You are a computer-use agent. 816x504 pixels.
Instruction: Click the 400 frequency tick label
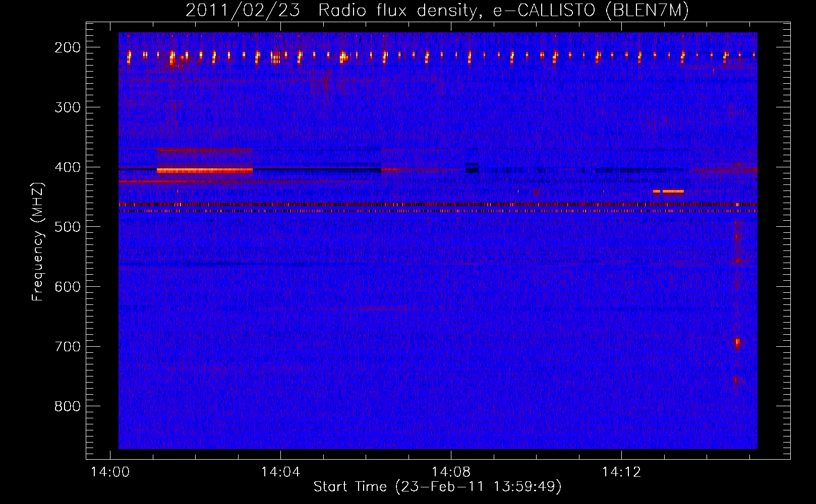pos(67,167)
